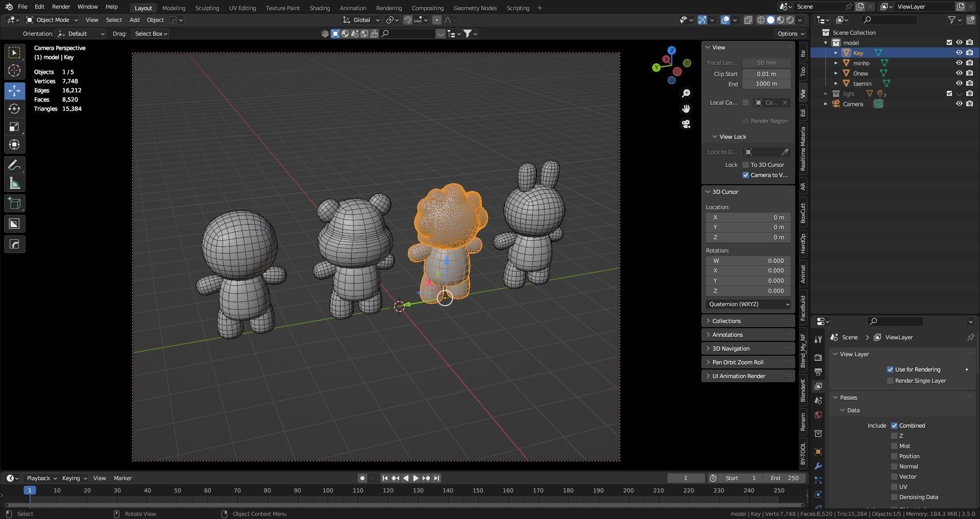The image size is (980, 519).
Task: Adjust the clip End value of 1000 m
Action: pos(765,84)
